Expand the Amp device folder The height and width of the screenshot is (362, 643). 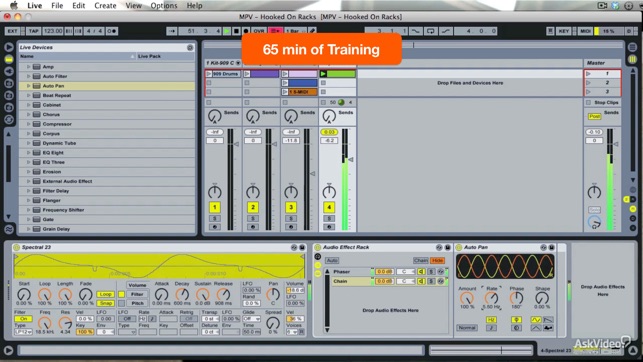28,66
